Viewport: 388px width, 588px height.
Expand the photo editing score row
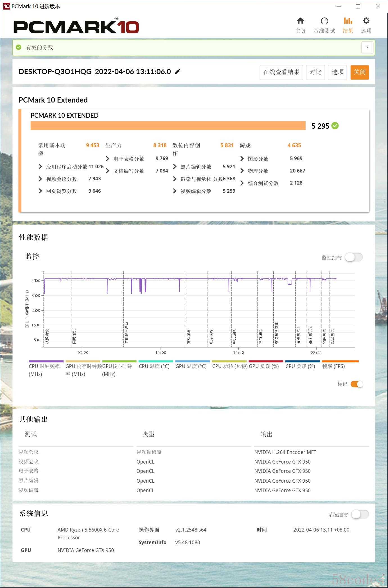[x=204, y=167]
